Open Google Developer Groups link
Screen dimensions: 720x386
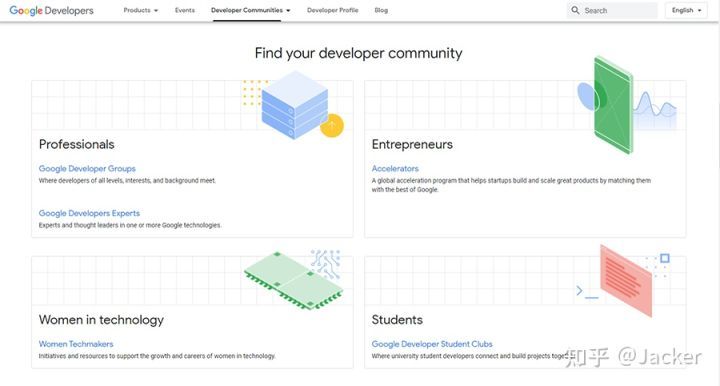click(87, 168)
